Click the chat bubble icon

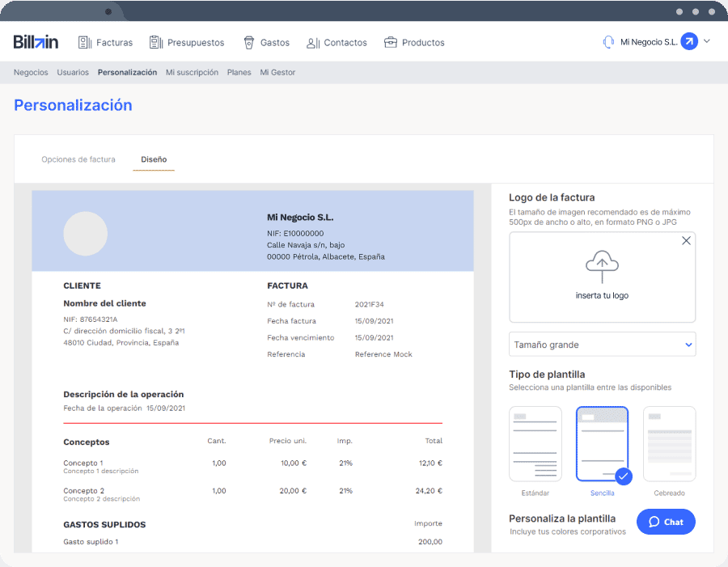point(654,522)
